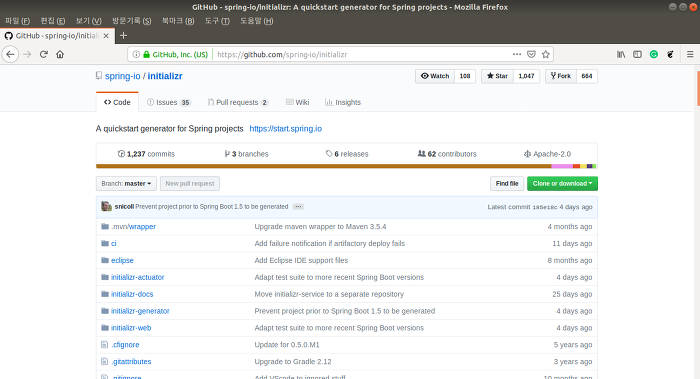Click the spring-io owner link
Screen dimensions: 700x379
click(x=123, y=76)
